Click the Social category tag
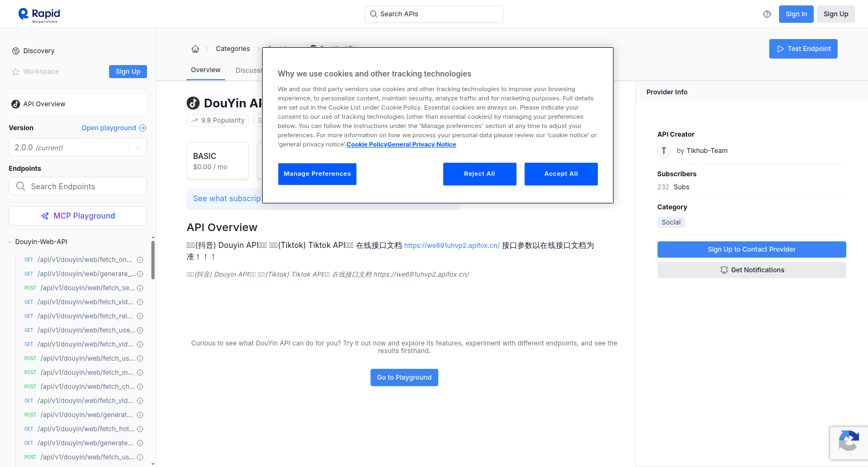868x467 pixels. pos(671,222)
